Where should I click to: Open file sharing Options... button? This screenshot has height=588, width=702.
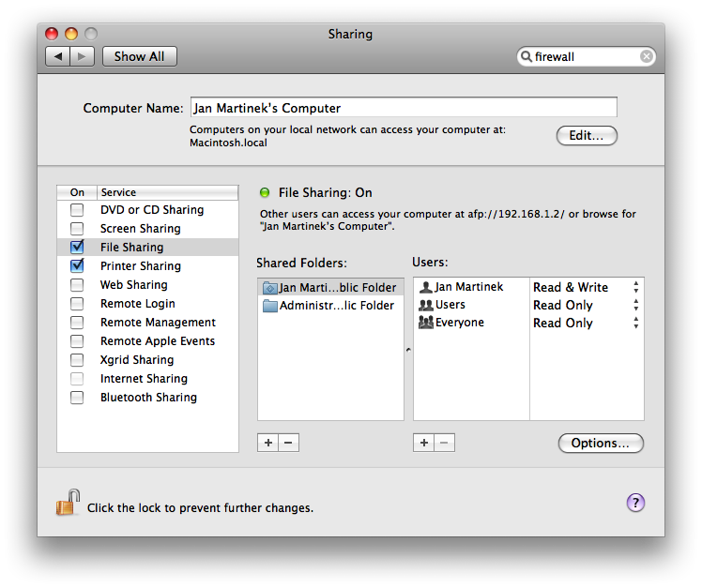pyautogui.click(x=601, y=443)
